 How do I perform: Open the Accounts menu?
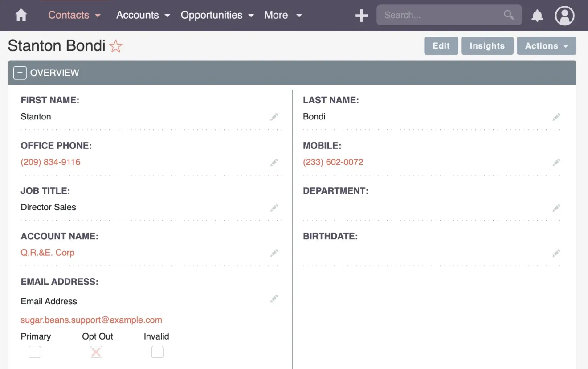(x=139, y=15)
